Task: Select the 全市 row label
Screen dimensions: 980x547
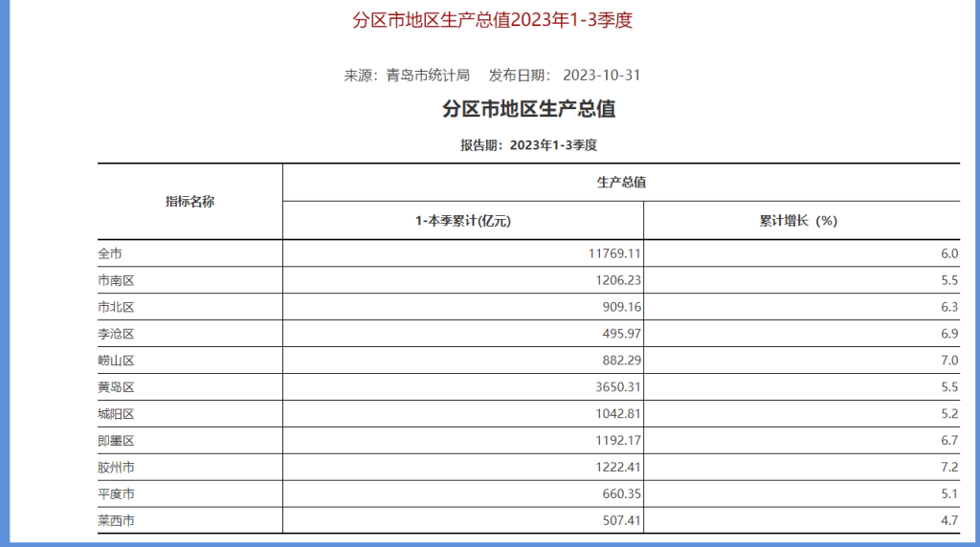Action: (111, 254)
